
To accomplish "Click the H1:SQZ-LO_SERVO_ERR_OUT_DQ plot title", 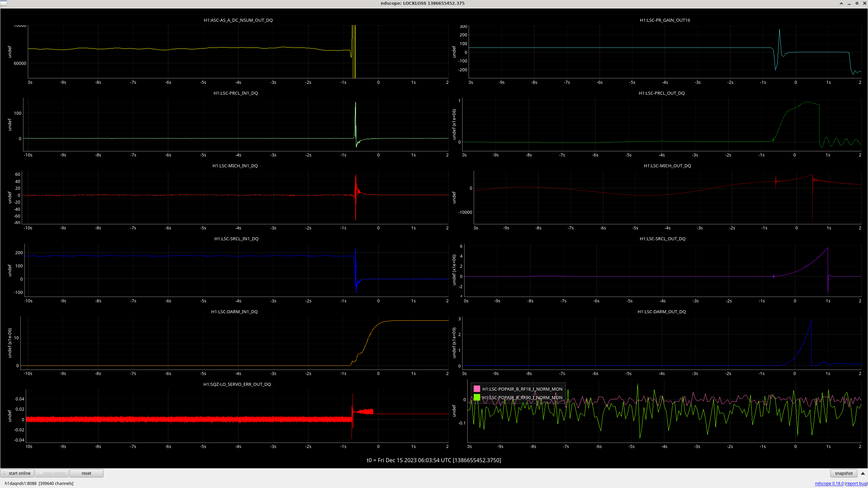I will point(237,384).
